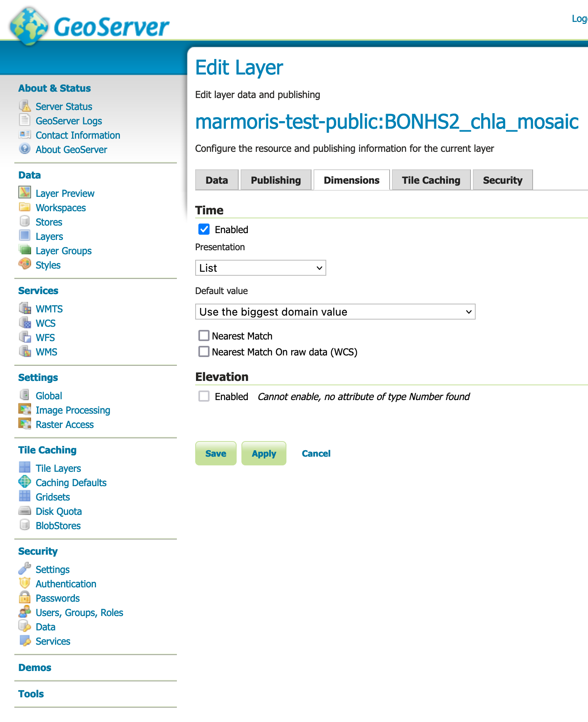Toggle the Elevation Enabled checkbox
Screen dimensions: 588x722
click(204, 396)
